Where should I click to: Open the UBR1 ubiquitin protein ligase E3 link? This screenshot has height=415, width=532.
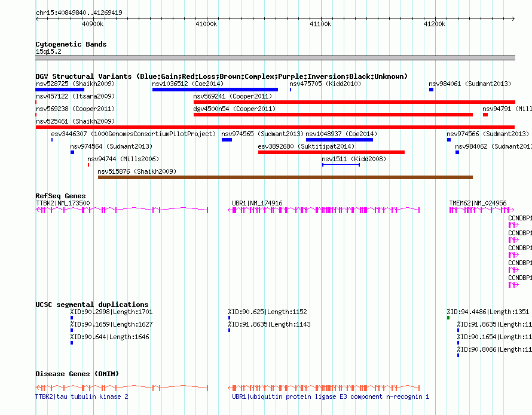tap(331, 396)
